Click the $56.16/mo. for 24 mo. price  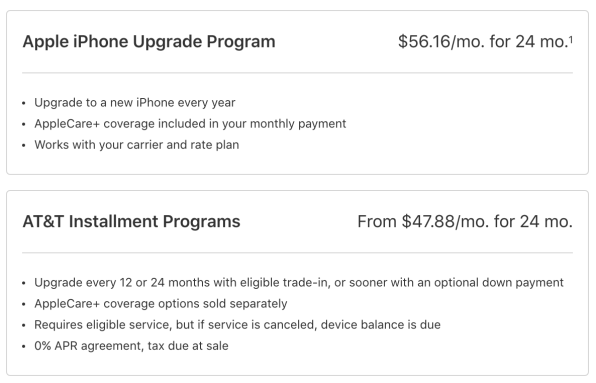click(x=483, y=41)
